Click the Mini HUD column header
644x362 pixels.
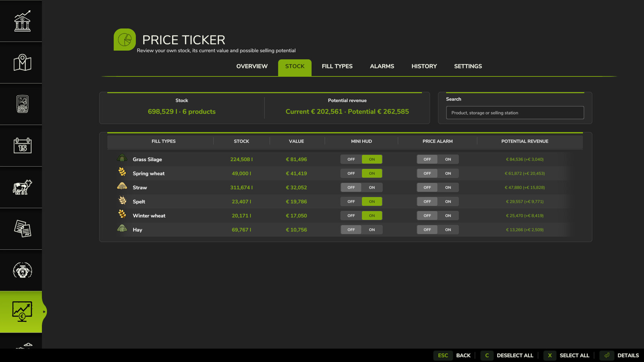point(361,141)
